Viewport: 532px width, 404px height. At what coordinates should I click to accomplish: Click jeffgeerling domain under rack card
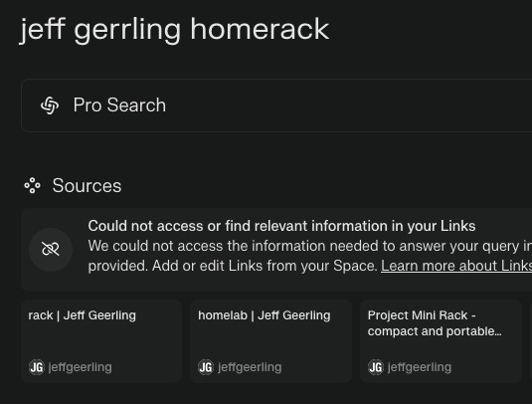81,367
